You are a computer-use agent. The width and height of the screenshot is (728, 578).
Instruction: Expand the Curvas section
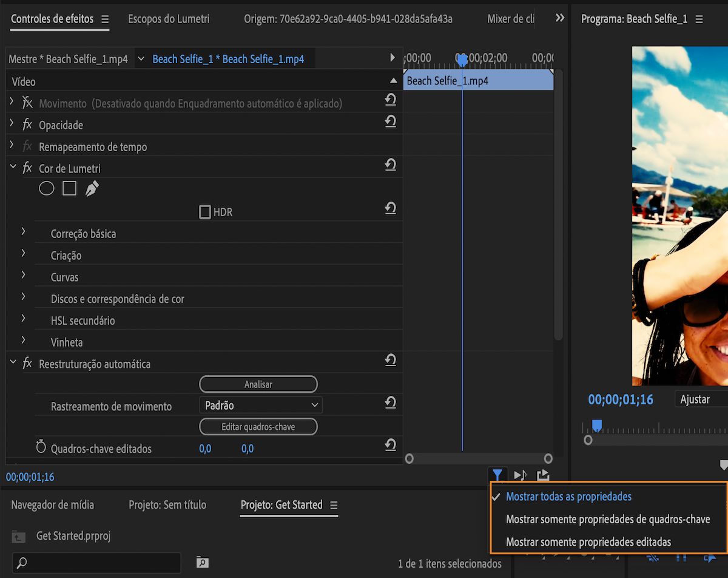click(x=24, y=275)
